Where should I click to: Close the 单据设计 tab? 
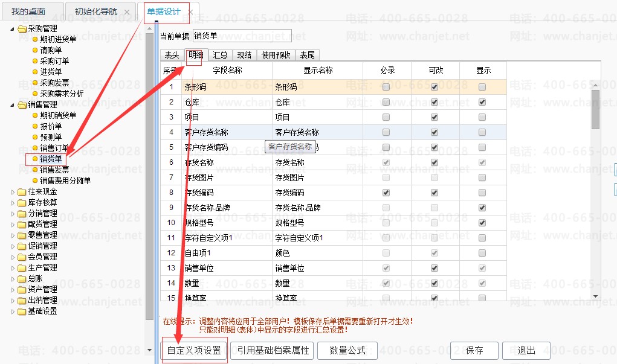click(x=190, y=12)
